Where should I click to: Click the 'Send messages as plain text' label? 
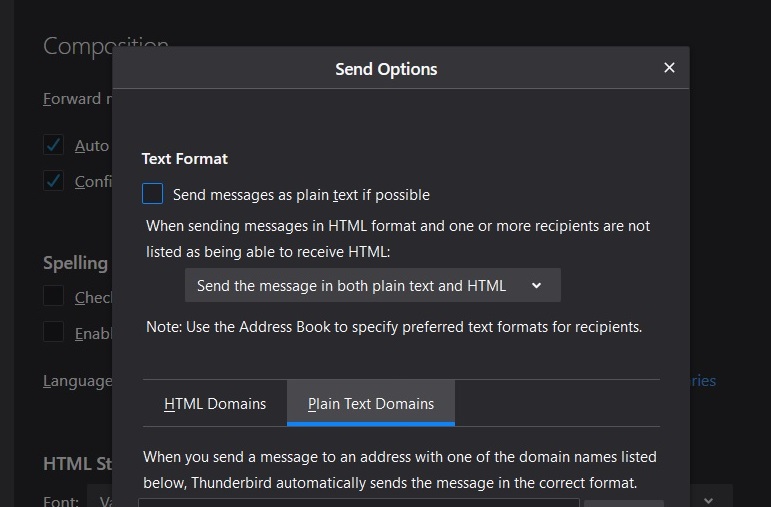[x=301, y=195]
